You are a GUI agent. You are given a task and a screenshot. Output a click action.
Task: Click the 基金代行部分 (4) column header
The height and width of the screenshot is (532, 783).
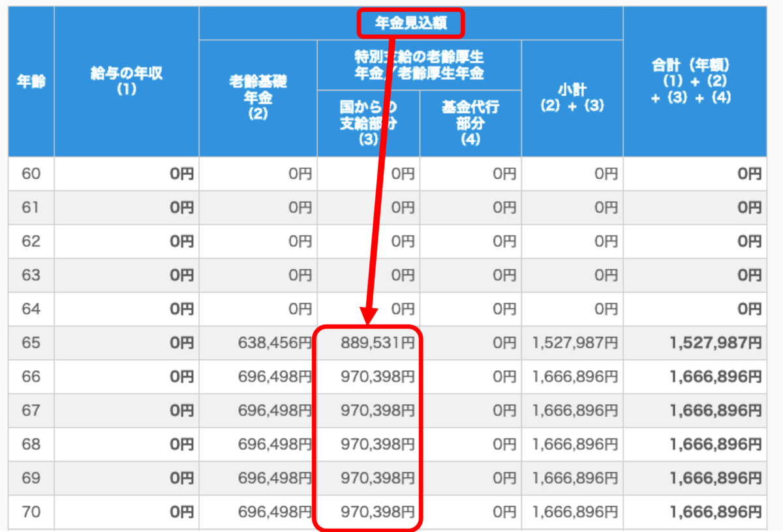click(470, 123)
